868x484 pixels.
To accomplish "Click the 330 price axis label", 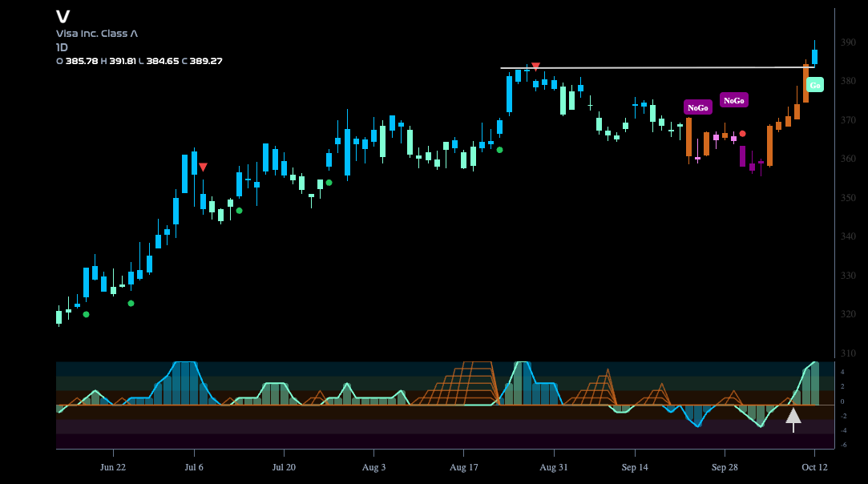I will pos(848,275).
